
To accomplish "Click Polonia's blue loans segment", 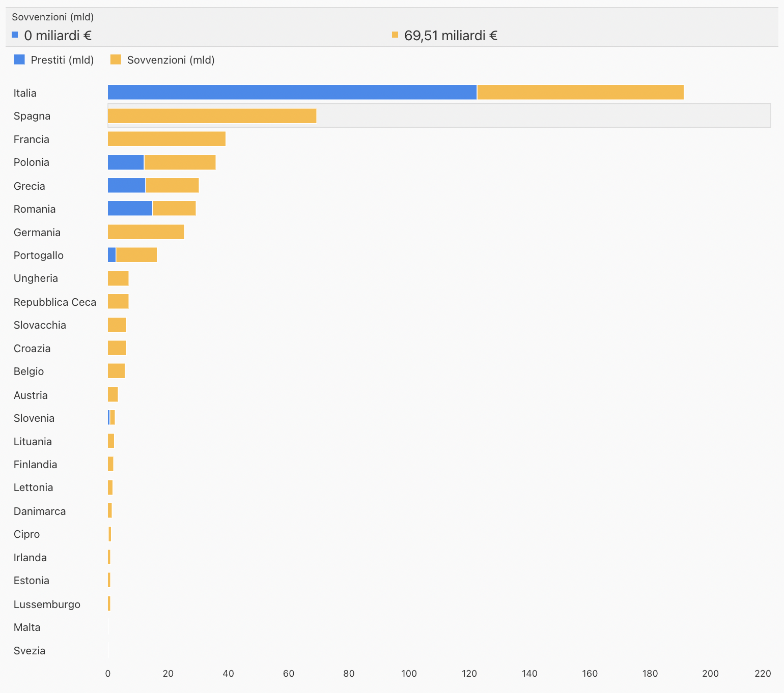I will coord(126,162).
